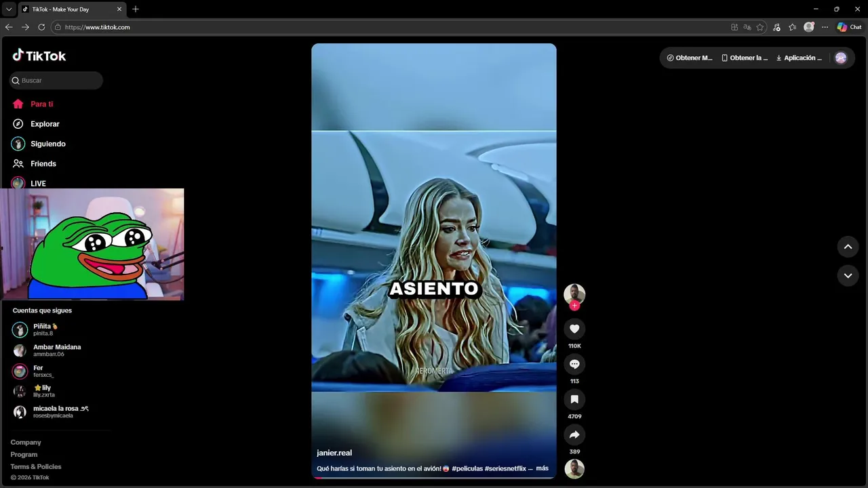Click Ambar Maidana's profile avatar
This screenshot has width=868, height=488.
pos(20,350)
